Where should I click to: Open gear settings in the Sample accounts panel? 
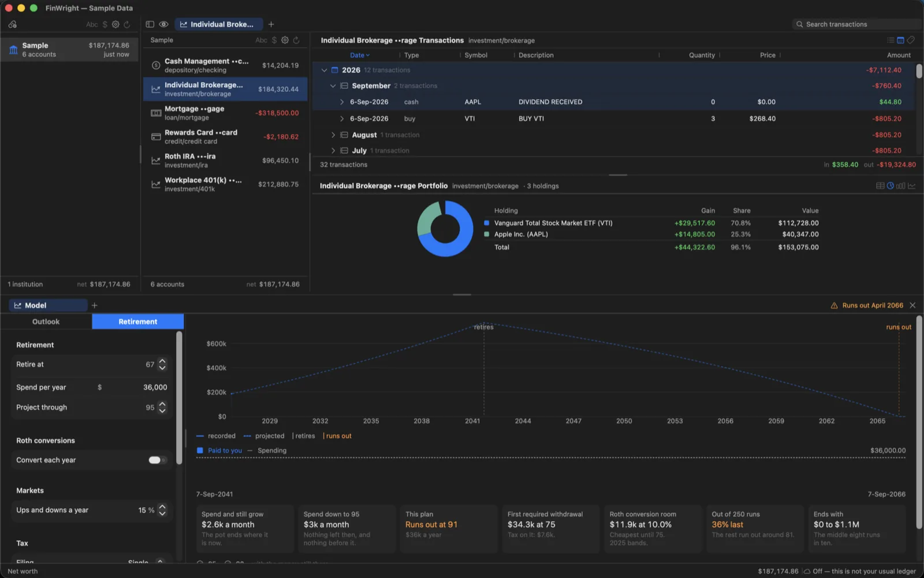point(285,40)
